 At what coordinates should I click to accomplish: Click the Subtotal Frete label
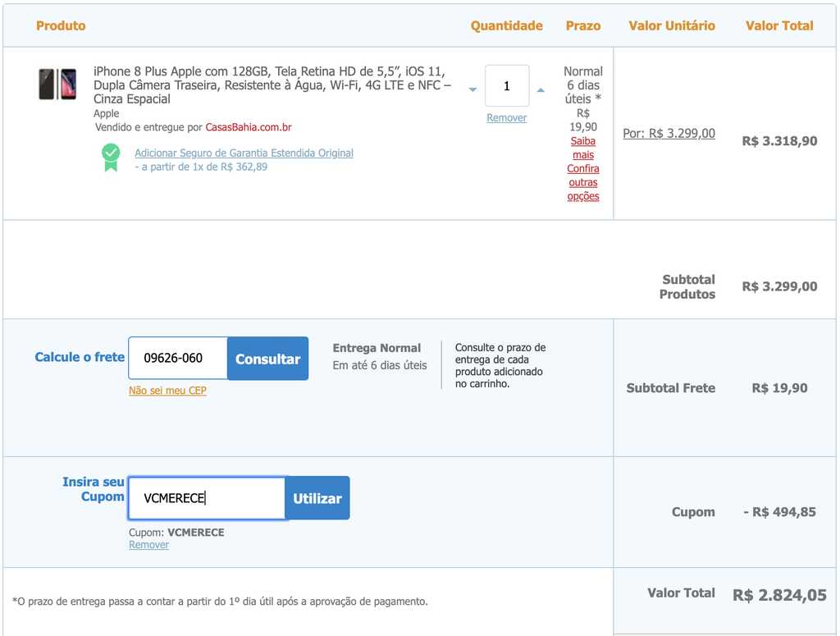671,388
